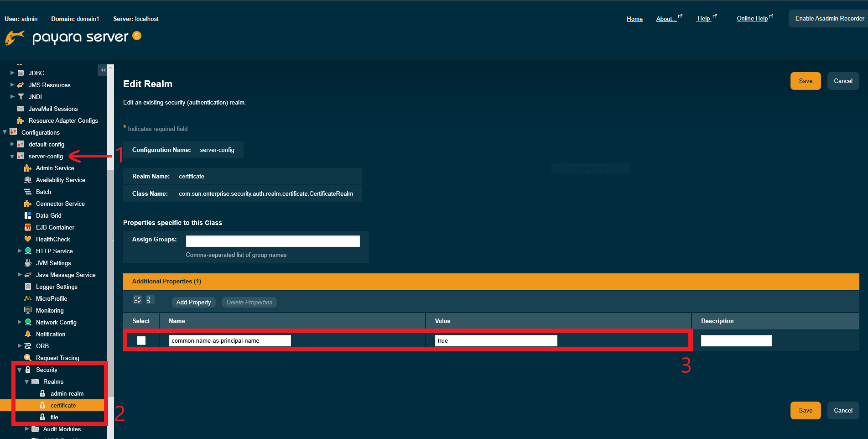Screen dimensions: 868x439
Task: Collapse the navigation sidebar with the double-arrow icon
Action: [103, 70]
